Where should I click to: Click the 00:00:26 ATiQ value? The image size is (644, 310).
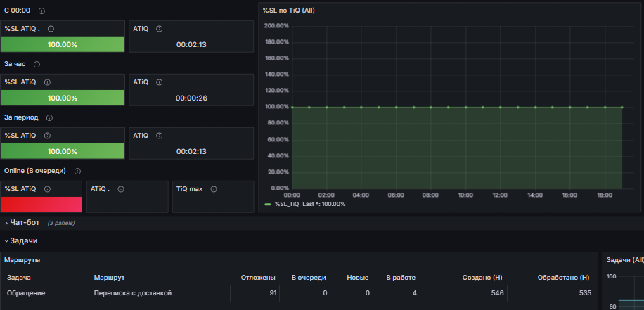(x=191, y=98)
